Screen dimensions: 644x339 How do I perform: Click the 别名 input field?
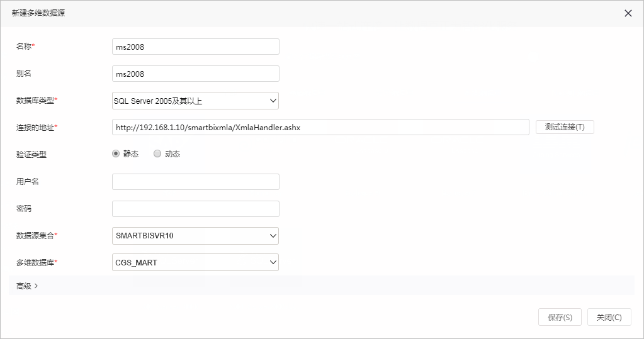click(x=196, y=74)
